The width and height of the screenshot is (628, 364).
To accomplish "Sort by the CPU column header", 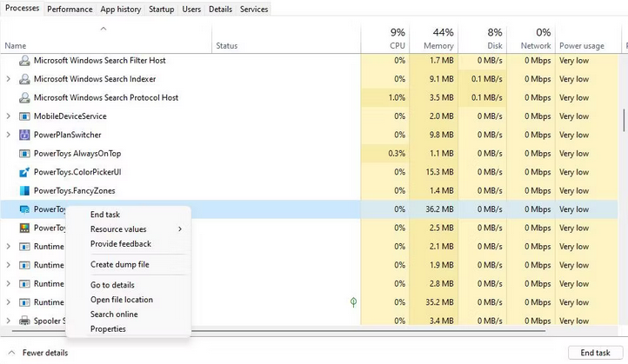I will pyautogui.click(x=385, y=39).
